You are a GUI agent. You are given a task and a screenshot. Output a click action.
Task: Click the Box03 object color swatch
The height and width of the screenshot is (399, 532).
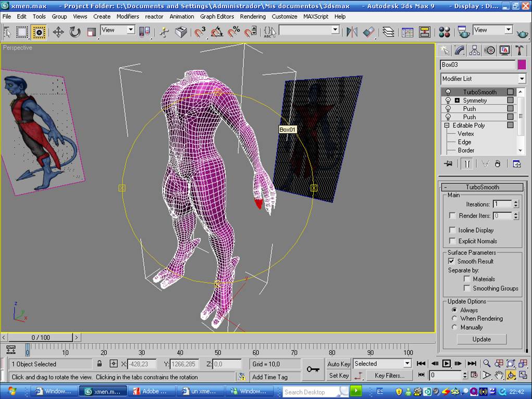[522, 65]
